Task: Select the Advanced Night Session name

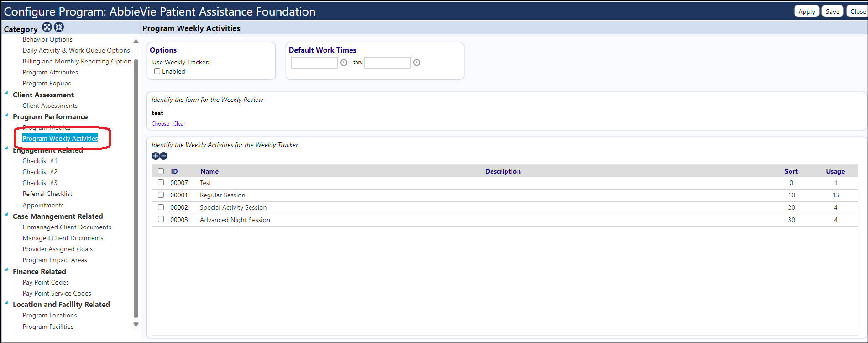Action: tap(235, 220)
